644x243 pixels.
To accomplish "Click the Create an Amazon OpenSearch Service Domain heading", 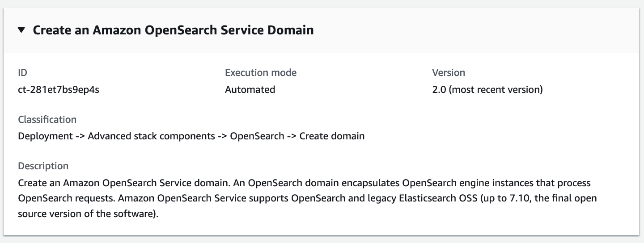I will pos(173,30).
